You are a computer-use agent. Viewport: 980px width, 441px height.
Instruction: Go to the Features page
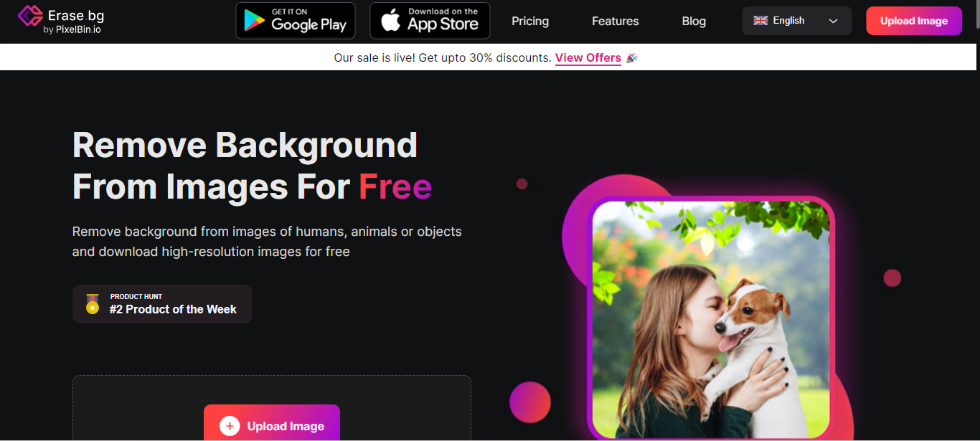coord(615,22)
